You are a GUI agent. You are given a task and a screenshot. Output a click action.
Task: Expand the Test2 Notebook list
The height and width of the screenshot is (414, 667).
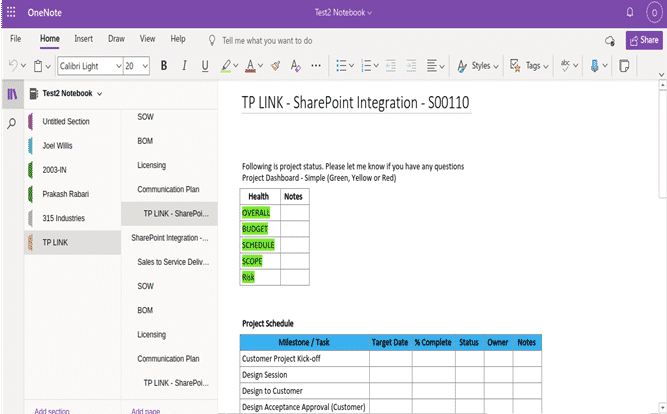point(100,94)
